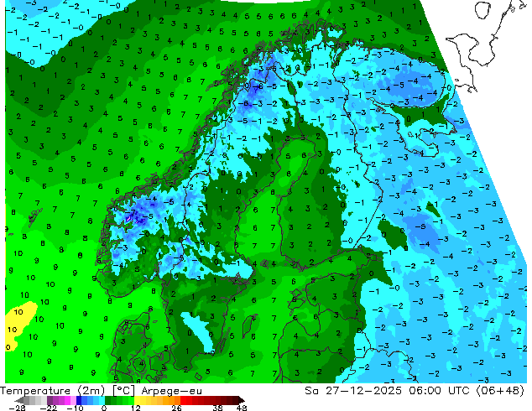Click the legend label '12'
Screen dimensions: 532x411
pos(136,408)
